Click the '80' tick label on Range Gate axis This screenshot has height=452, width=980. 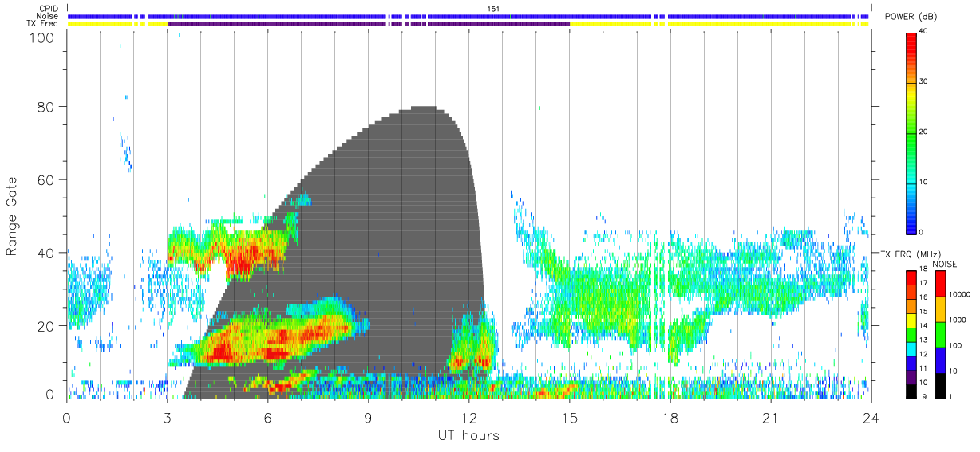pyautogui.click(x=45, y=107)
